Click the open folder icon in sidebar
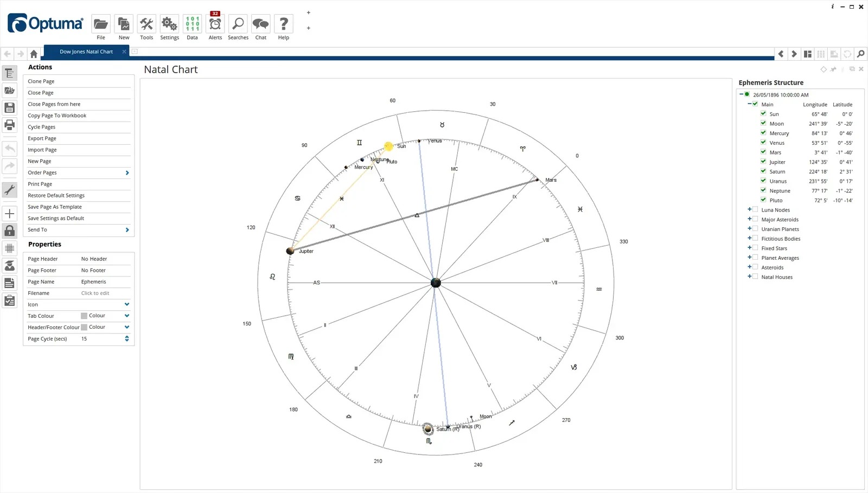 pos(10,90)
